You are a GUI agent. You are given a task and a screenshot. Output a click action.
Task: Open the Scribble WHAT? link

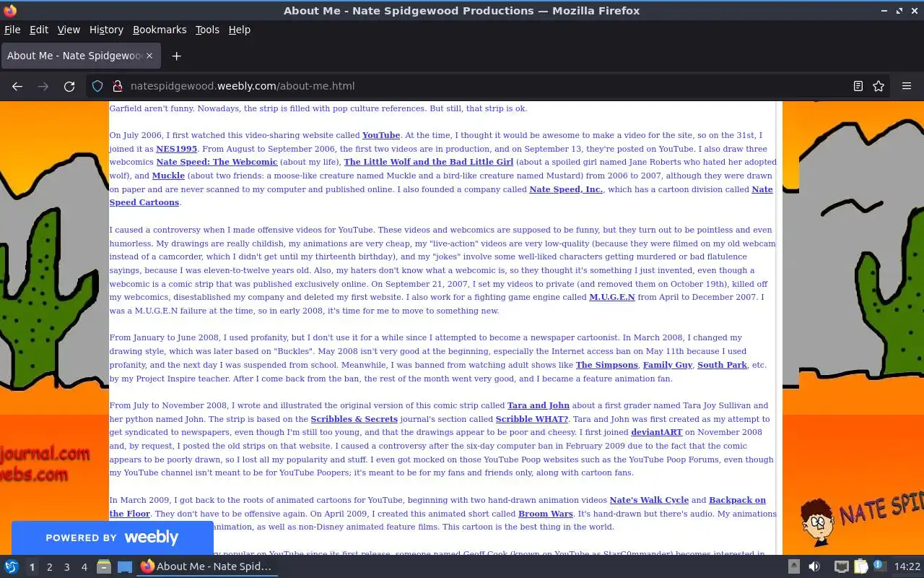tap(532, 419)
